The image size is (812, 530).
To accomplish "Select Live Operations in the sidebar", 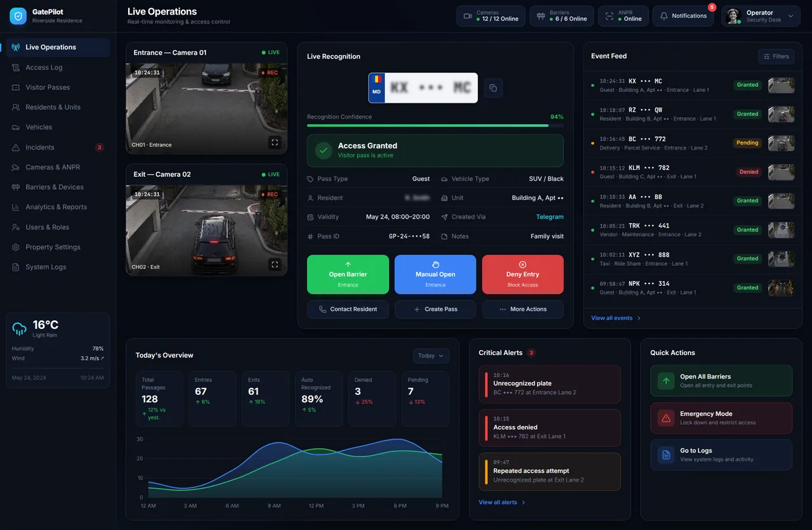I will pyautogui.click(x=58, y=48).
